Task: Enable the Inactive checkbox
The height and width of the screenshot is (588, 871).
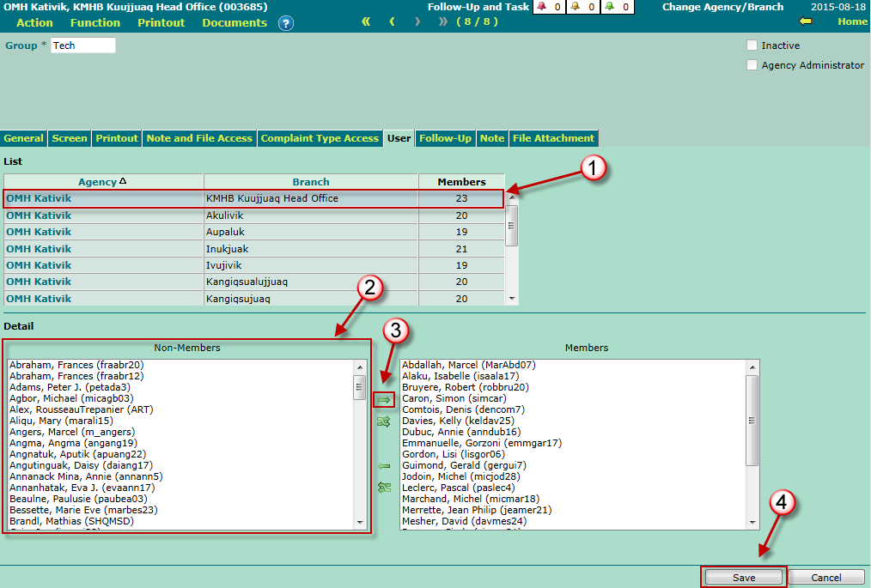Action: [752, 45]
